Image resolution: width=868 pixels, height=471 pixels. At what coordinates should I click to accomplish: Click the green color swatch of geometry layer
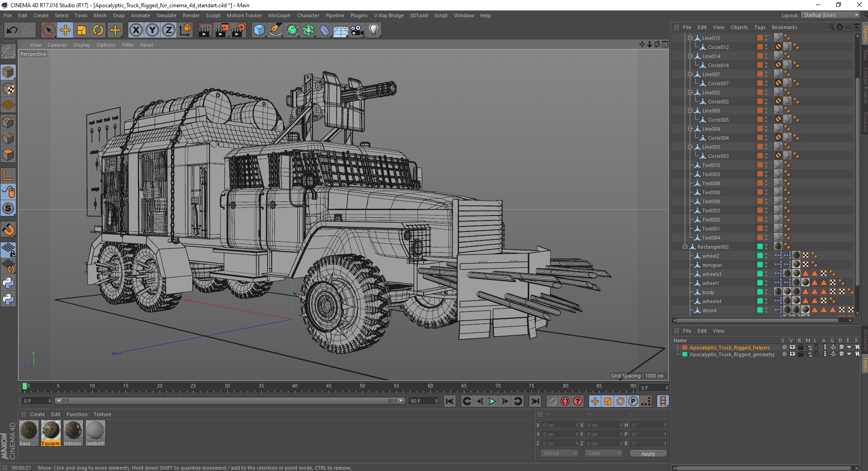point(685,354)
